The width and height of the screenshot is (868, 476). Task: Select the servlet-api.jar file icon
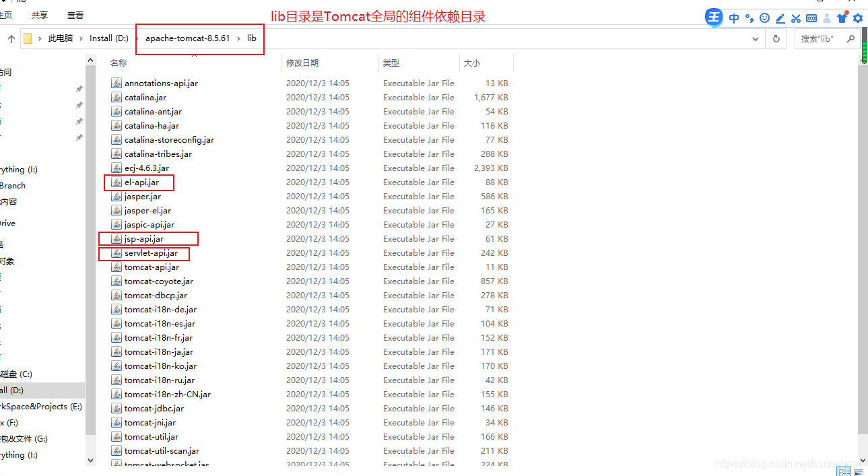(116, 253)
